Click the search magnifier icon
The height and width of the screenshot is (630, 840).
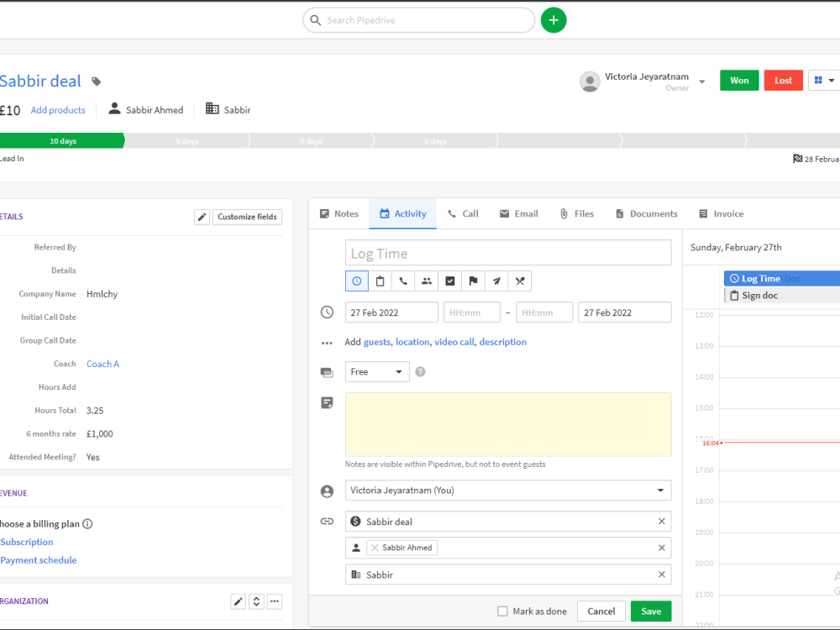[316, 20]
